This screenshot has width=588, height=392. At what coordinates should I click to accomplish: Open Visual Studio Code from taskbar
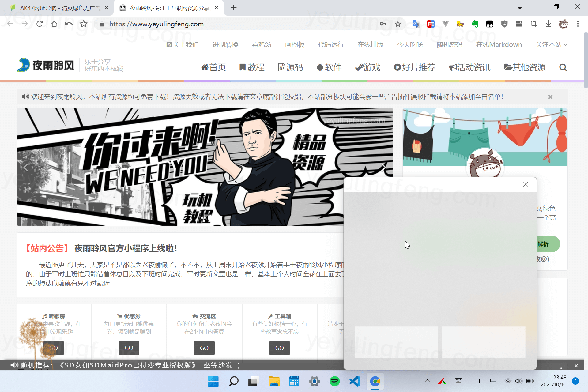click(x=355, y=381)
